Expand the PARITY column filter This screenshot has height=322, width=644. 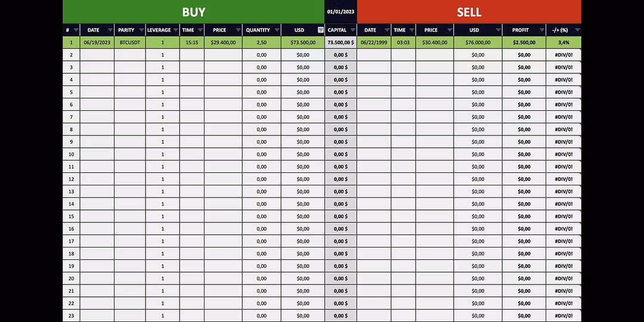coord(141,30)
